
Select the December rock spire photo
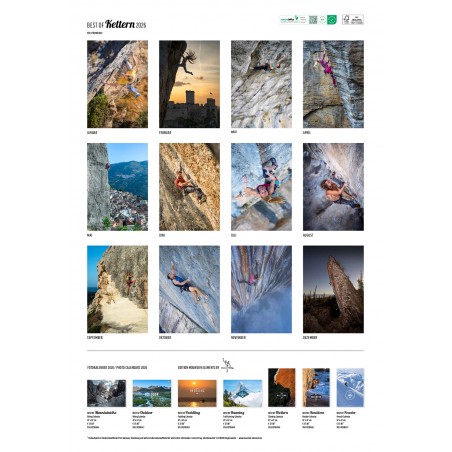point(333,289)
